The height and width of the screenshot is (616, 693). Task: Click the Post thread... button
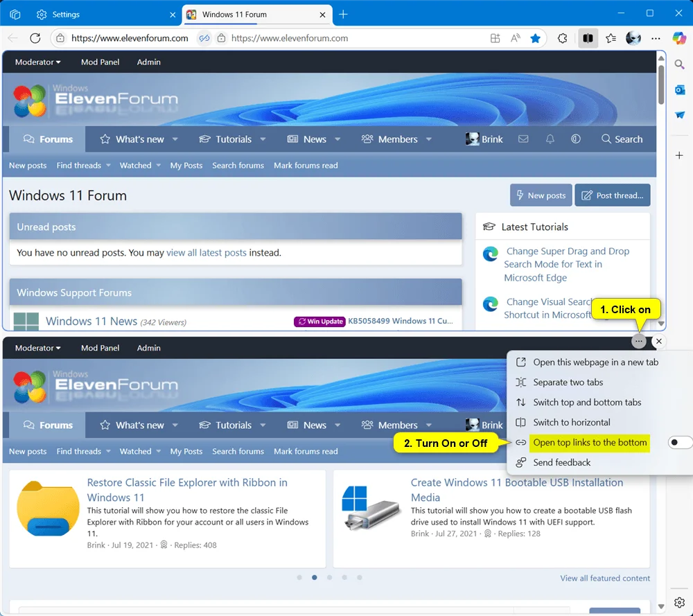pos(613,195)
